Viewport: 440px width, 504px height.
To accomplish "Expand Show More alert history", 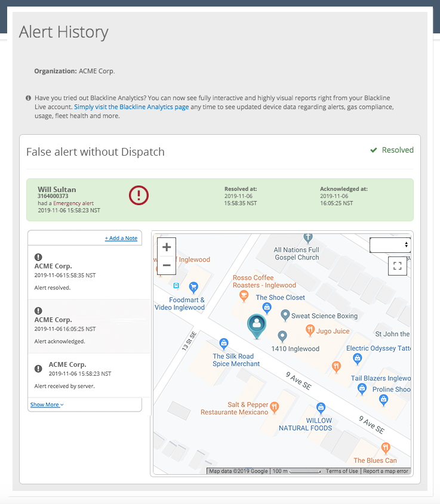I will 47,404.
